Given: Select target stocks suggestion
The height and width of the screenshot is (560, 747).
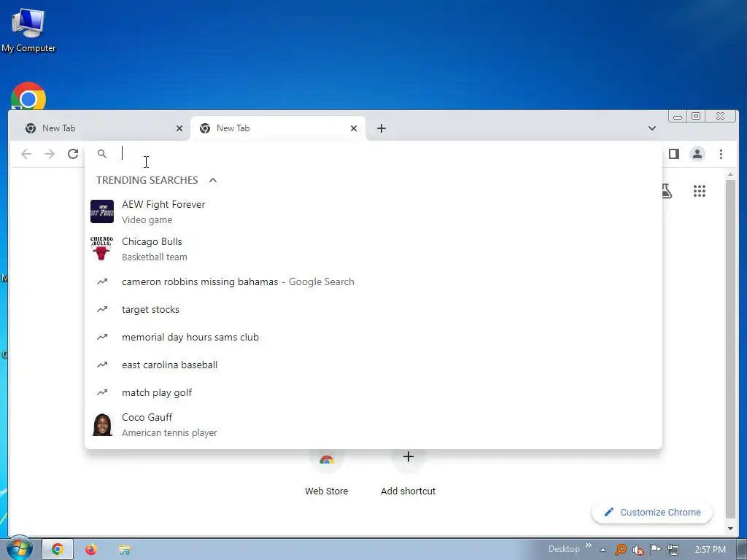Looking at the screenshot, I should click(x=373, y=309).
